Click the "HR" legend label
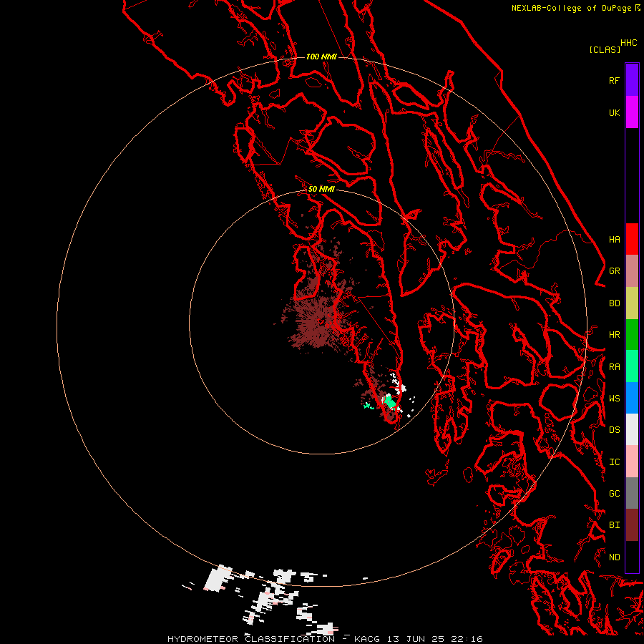The image size is (644, 644). coord(615,335)
